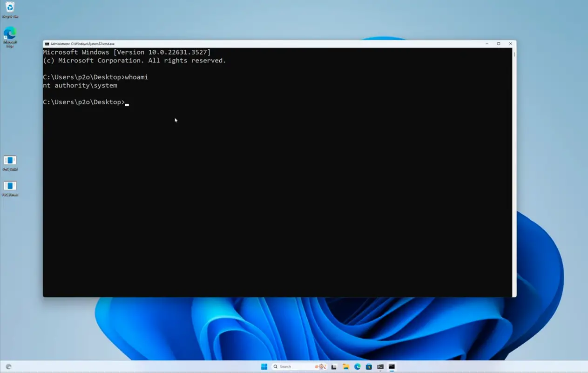The image size is (588, 373).
Task: Open Task View from the taskbar
Action: coord(334,367)
